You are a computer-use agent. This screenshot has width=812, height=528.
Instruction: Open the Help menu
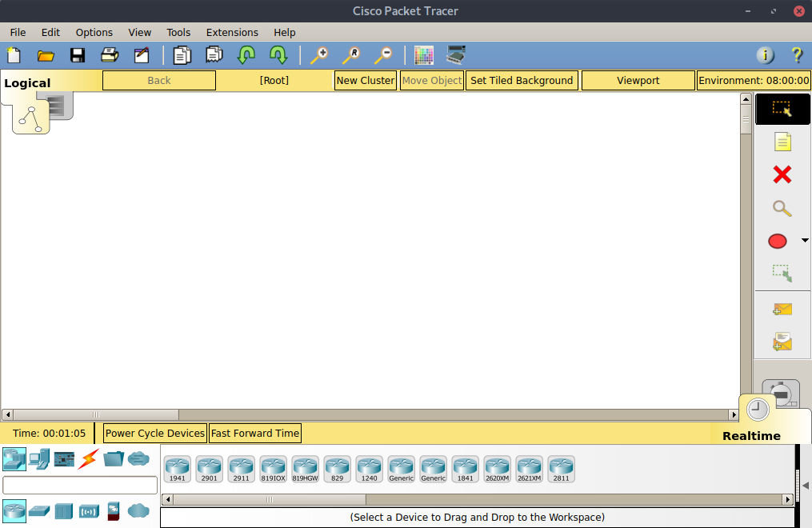click(x=285, y=32)
